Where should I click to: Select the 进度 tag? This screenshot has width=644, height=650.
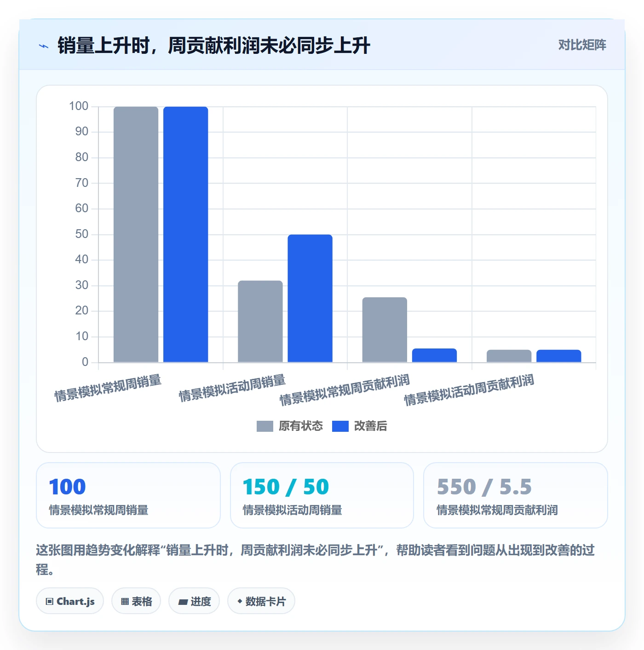click(x=194, y=601)
